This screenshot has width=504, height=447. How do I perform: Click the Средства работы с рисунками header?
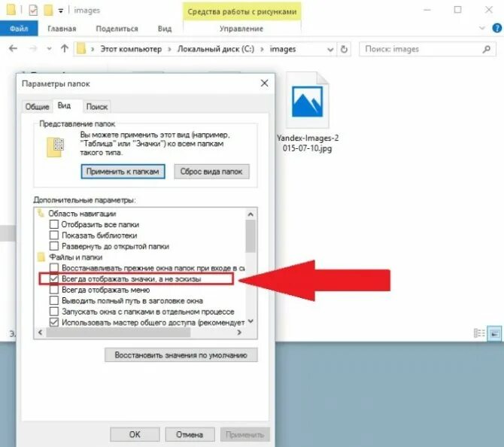[242, 11]
